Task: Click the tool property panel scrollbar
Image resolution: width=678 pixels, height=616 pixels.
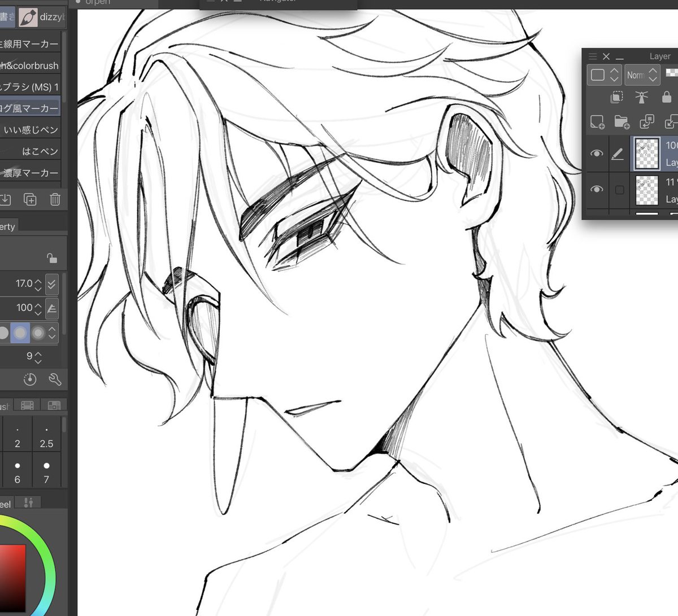Action: click(x=64, y=304)
